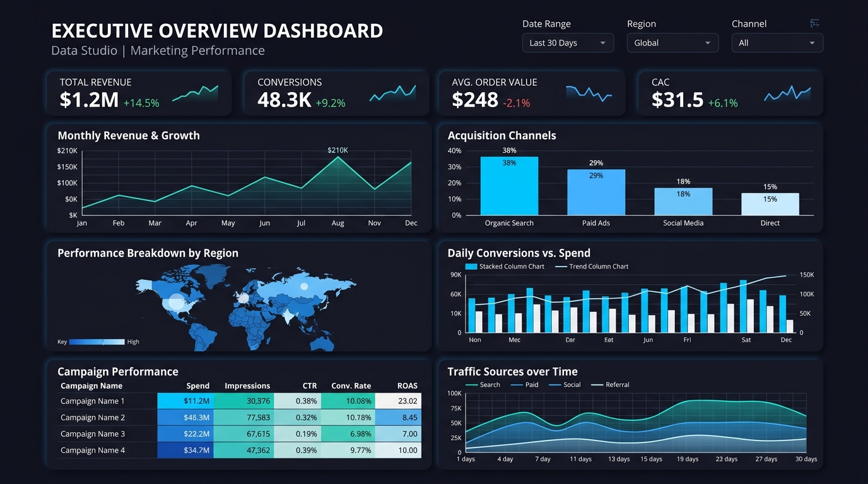The image size is (868, 484).
Task: Click the North America bubble on map
Action: (176, 301)
